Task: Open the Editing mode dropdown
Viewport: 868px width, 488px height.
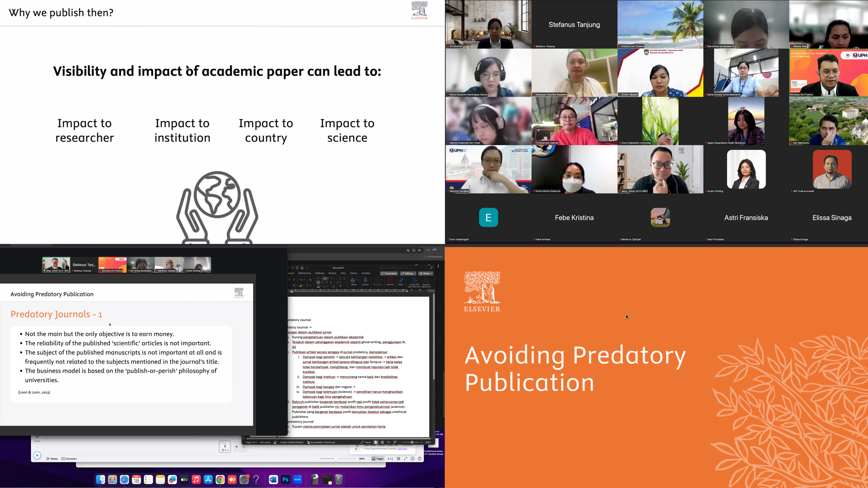Action: (x=408, y=273)
